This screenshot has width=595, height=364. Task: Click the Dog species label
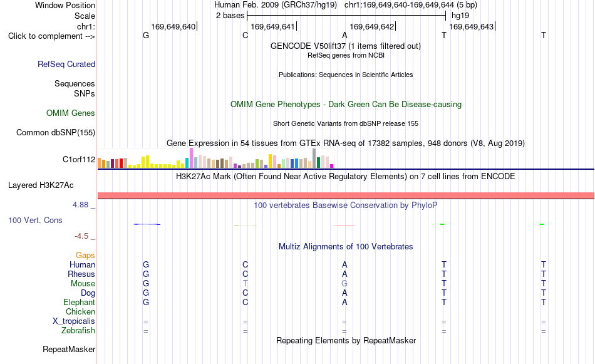coord(88,293)
